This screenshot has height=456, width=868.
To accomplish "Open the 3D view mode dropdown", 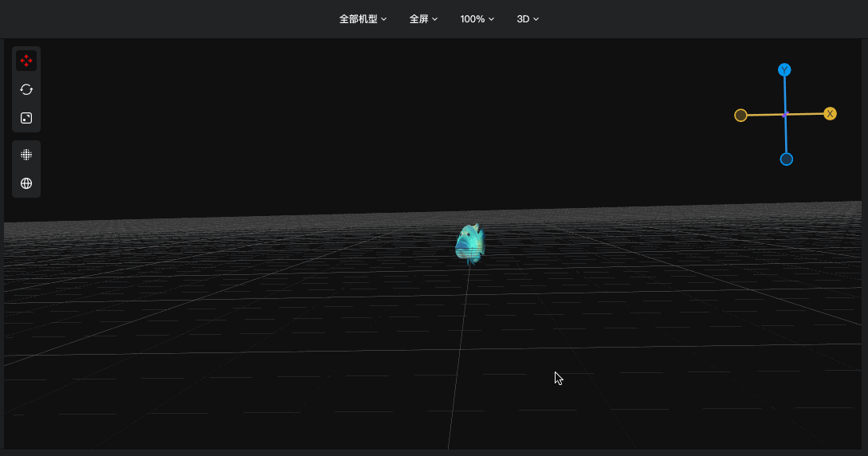I will pos(528,19).
